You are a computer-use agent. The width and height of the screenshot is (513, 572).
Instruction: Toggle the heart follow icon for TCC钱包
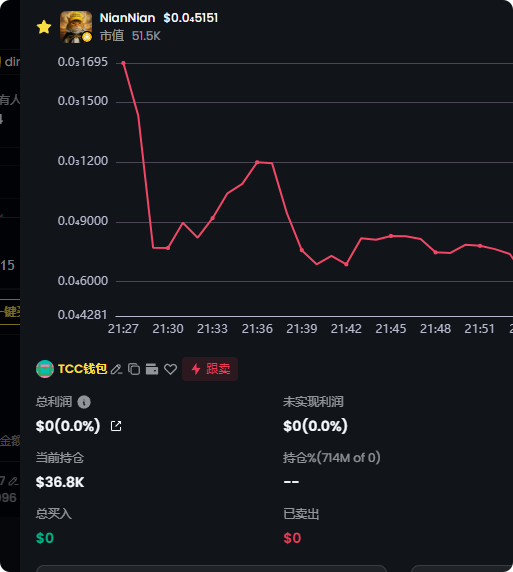pos(170,369)
